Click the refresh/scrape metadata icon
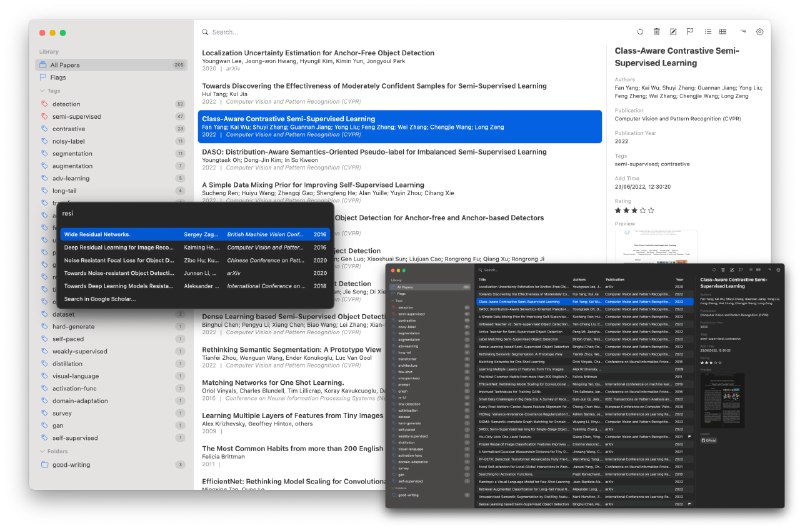 tap(641, 32)
